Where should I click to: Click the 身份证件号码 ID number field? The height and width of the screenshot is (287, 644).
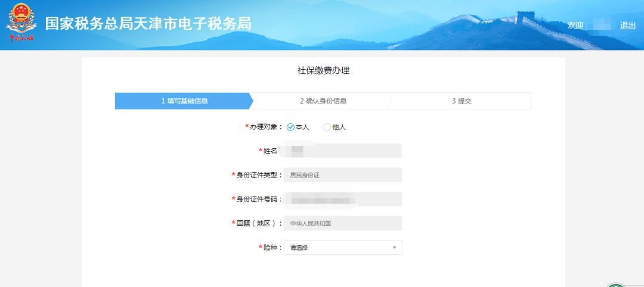click(343, 199)
